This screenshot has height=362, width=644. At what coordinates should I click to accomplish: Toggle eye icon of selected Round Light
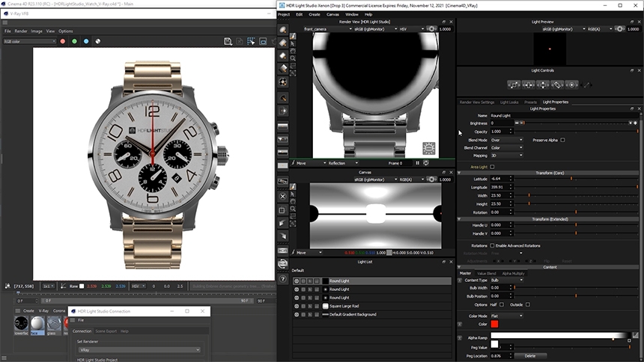click(297, 281)
